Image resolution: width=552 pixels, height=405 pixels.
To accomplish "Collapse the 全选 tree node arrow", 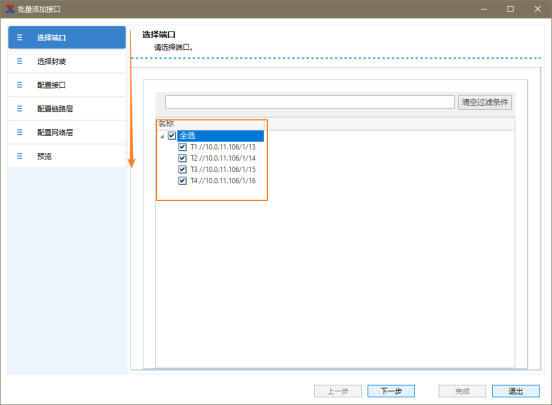I will point(162,136).
